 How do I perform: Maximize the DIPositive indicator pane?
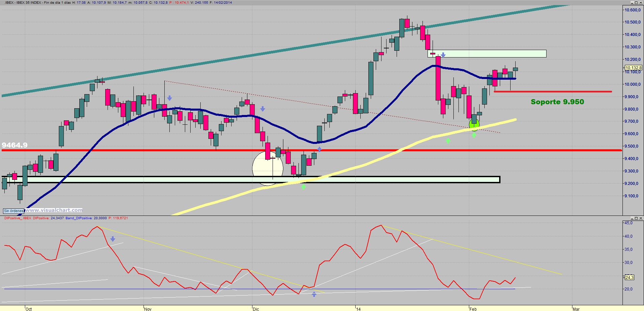[x=636, y=218]
